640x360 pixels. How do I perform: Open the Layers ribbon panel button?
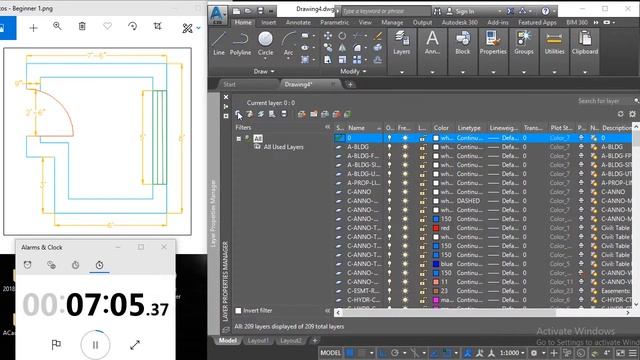click(402, 42)
